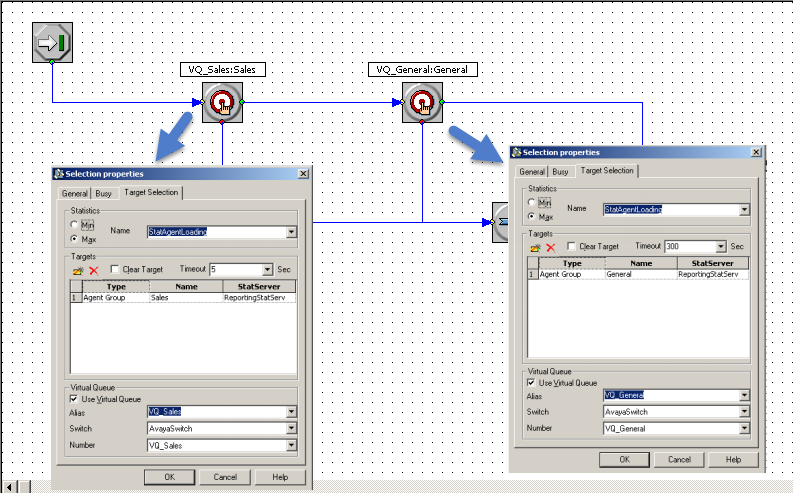Click the canvas horizontal scrollbar left arrow
The height and width of the screenshot is (493, 793).
[9, 487]
